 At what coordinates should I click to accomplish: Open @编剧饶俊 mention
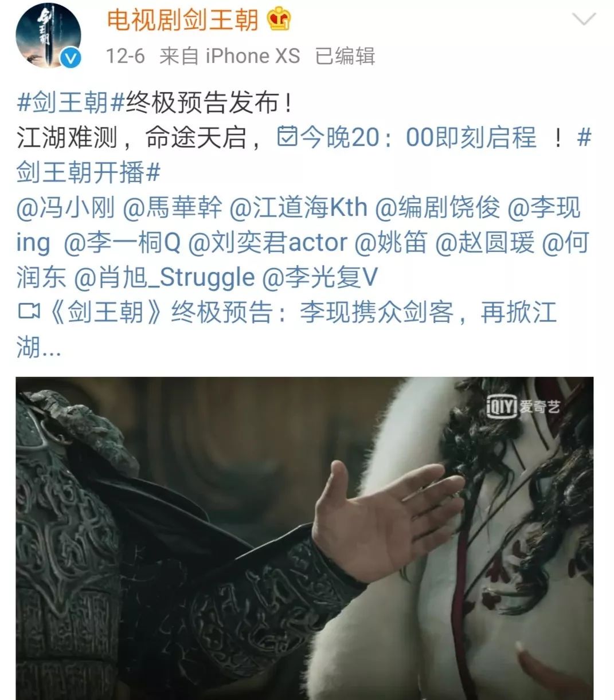click(x=437, y=207)
